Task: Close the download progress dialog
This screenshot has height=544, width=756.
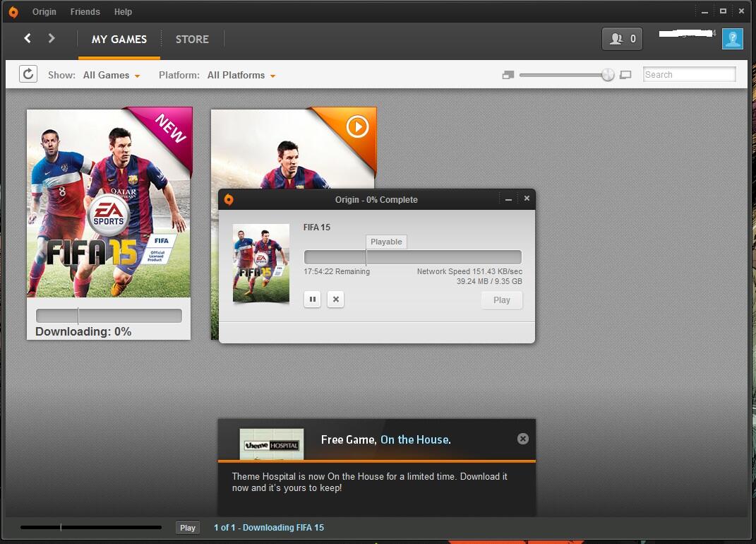Action: (x=527, y=199)
